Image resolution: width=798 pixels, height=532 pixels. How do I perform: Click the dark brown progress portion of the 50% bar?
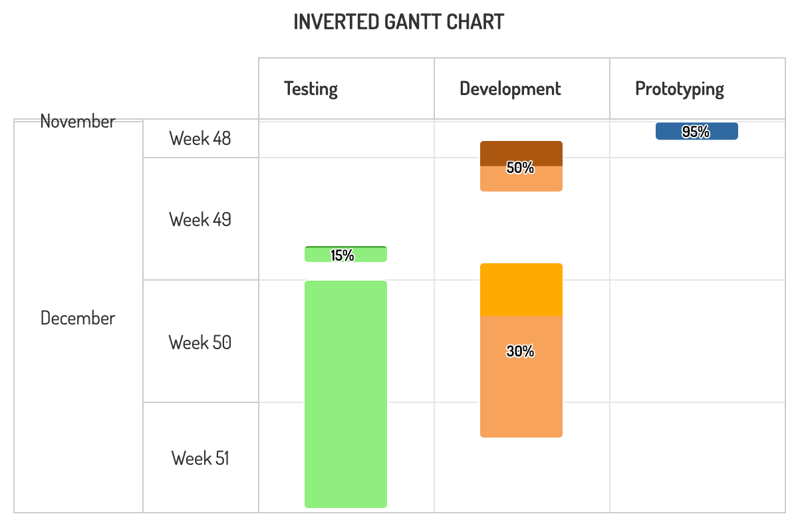pyautogui.click(x=521, y=152)
